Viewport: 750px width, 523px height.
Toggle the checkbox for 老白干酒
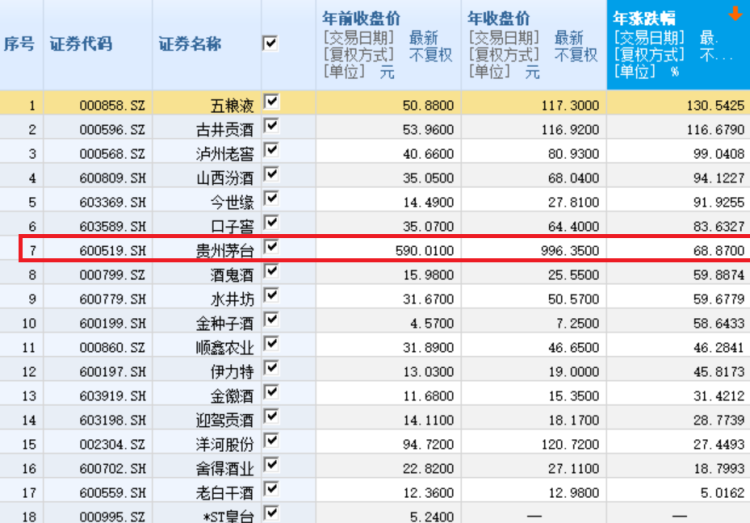pos(271,489)
